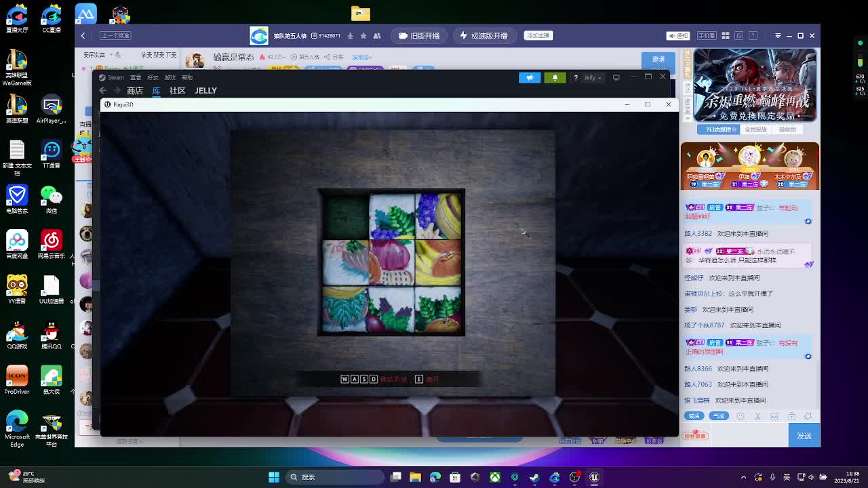This screenshot has width=868, height=488.
Task: Click the 离开 leave prompt in the game
Action: pos(428,380)
